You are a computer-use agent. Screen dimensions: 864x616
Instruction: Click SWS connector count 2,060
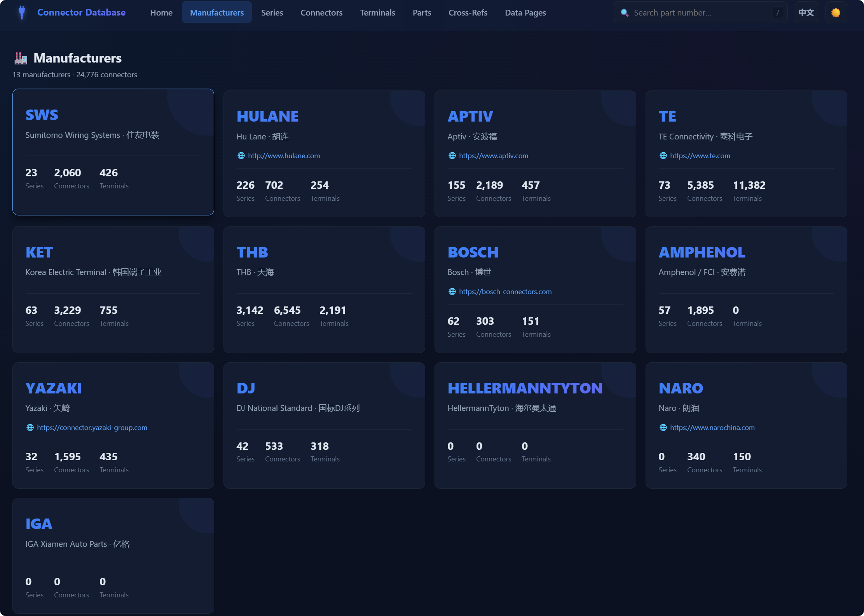point(68,173)
